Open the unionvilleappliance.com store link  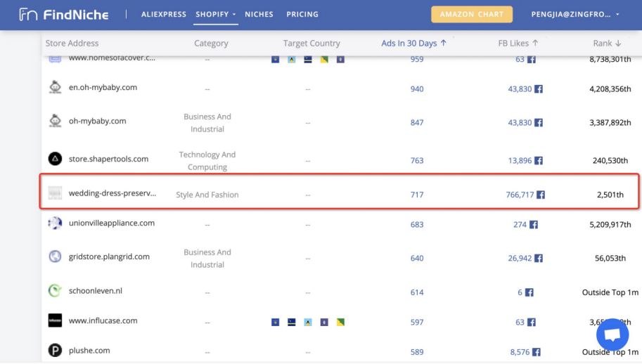click(x=111, y=223)
